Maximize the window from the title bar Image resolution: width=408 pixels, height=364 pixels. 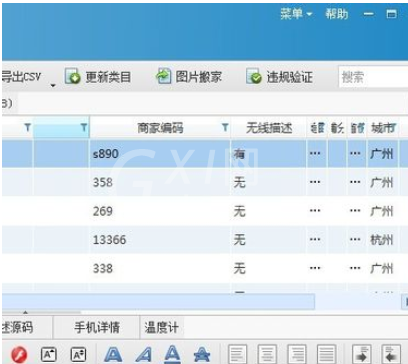tap(392, 14)
